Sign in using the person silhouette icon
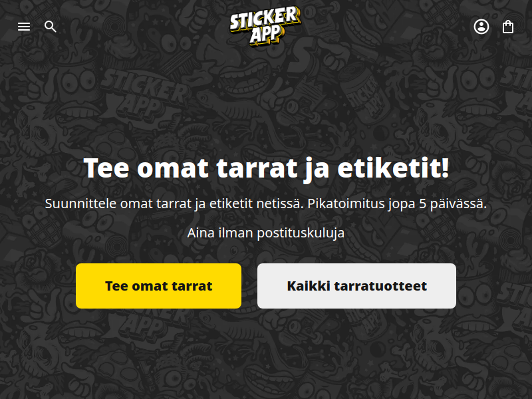The height and width of the screenshot is (399, 532). tap(481, 27)
